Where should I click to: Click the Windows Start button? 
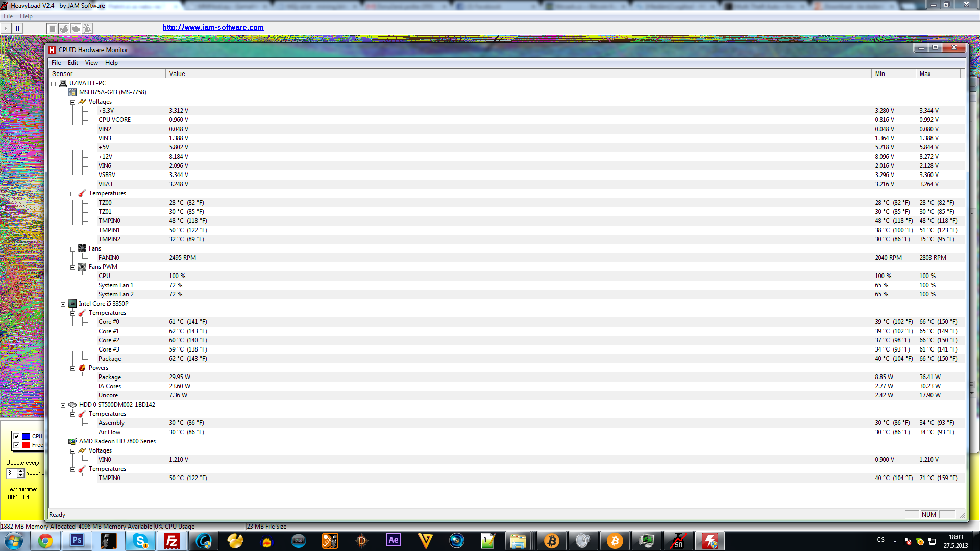click(x=14, y=541)
